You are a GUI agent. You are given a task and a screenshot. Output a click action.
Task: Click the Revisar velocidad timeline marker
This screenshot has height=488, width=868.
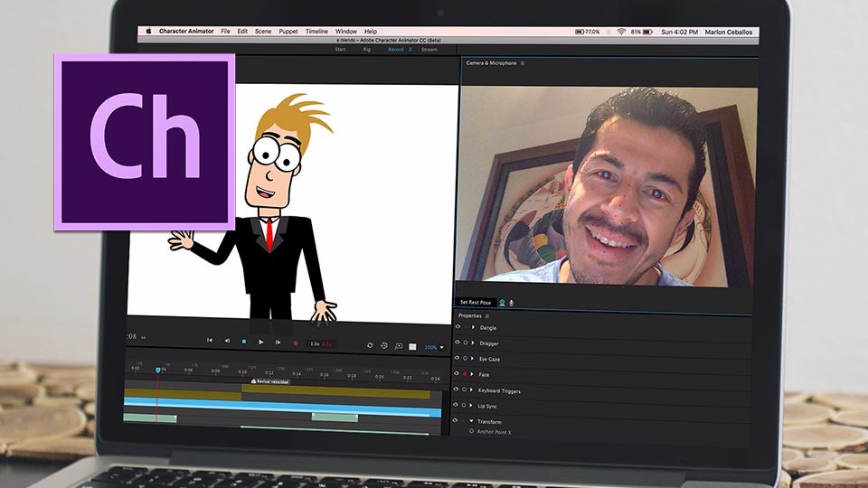pyautogui.click(x=270, y=381)
